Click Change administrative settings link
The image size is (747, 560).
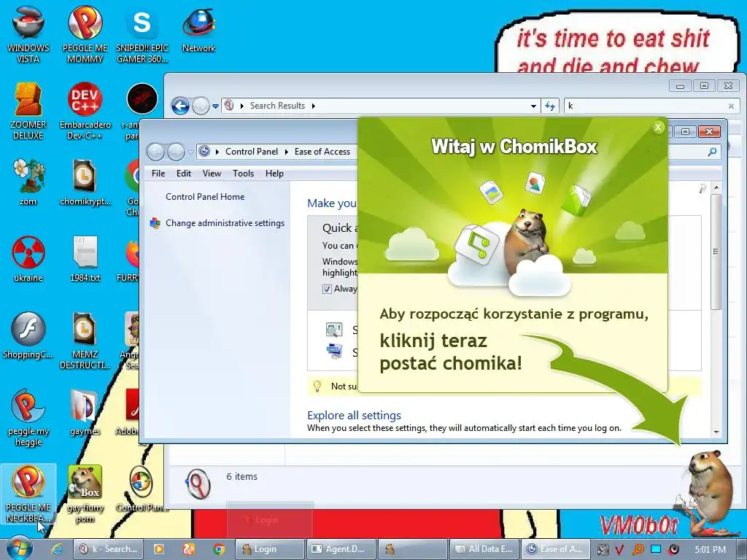point(225,223)
